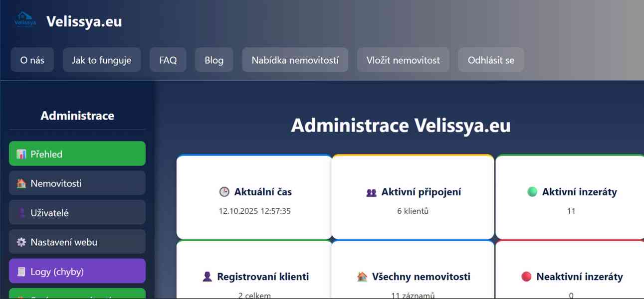Log out using Odhlásit se
The image size is (644, 299).
tap(491, 60)
